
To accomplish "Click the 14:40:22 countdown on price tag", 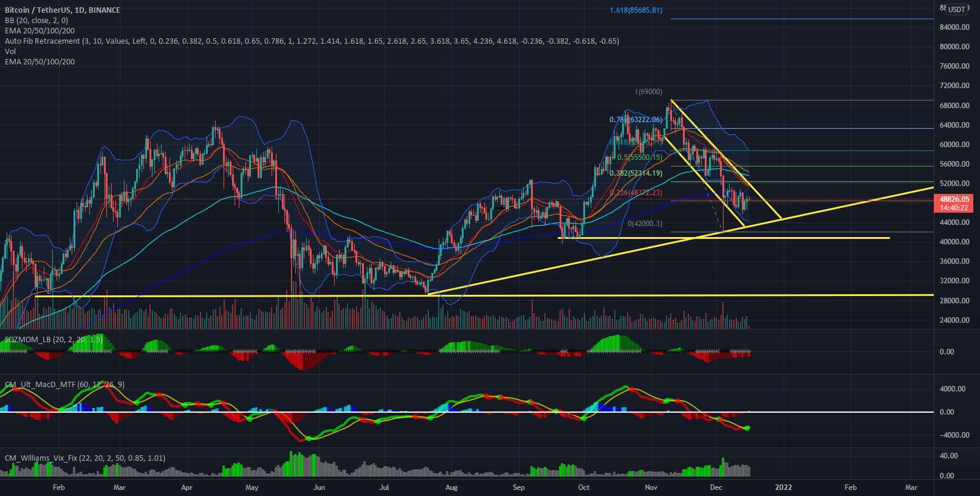I will point(954,207).
